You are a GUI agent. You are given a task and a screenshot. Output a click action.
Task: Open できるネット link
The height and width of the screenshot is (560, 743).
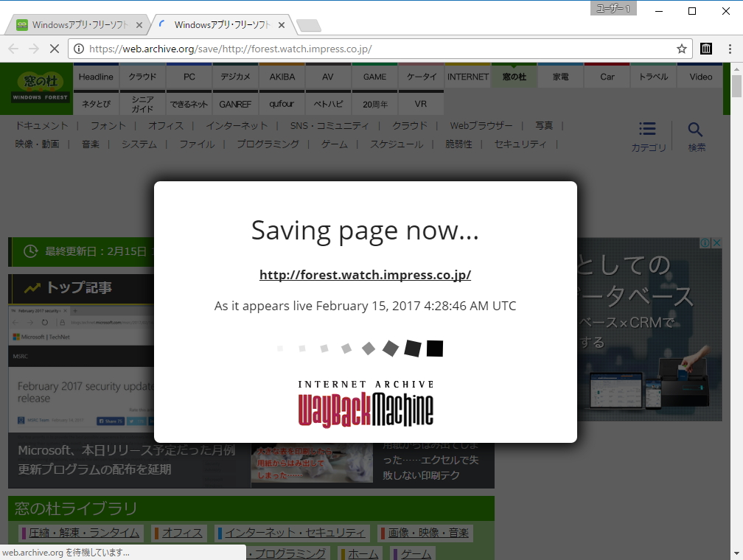tap(189, 104)
